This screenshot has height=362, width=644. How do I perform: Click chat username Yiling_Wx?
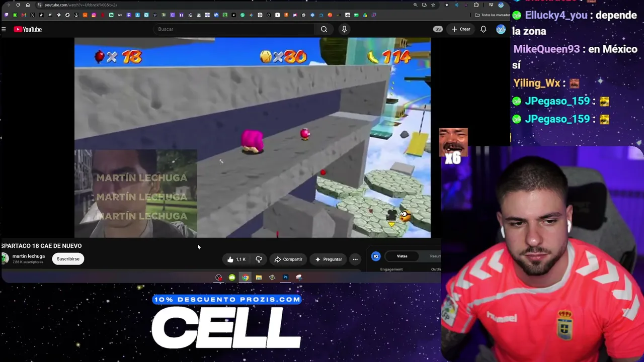(537, 83)
